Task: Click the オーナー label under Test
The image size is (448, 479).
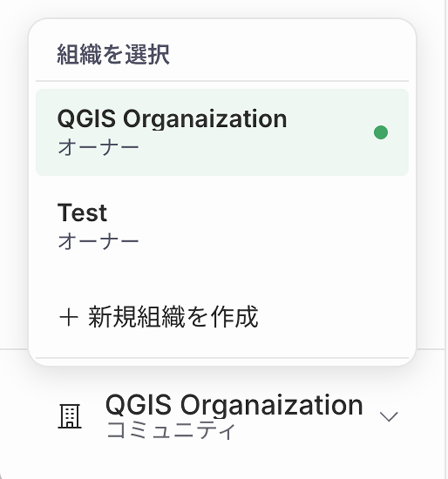Action: pyautogui.click(x=98, y=239)
